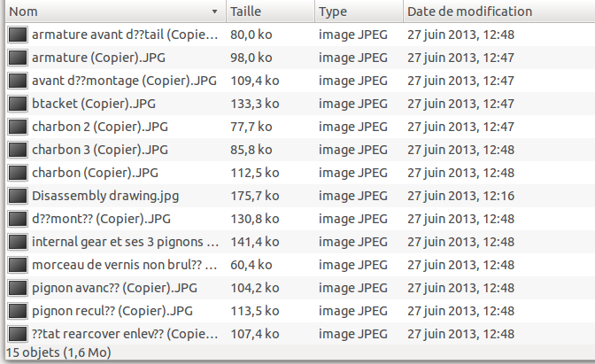Select charbon (Copier).JPG file name

95,173
